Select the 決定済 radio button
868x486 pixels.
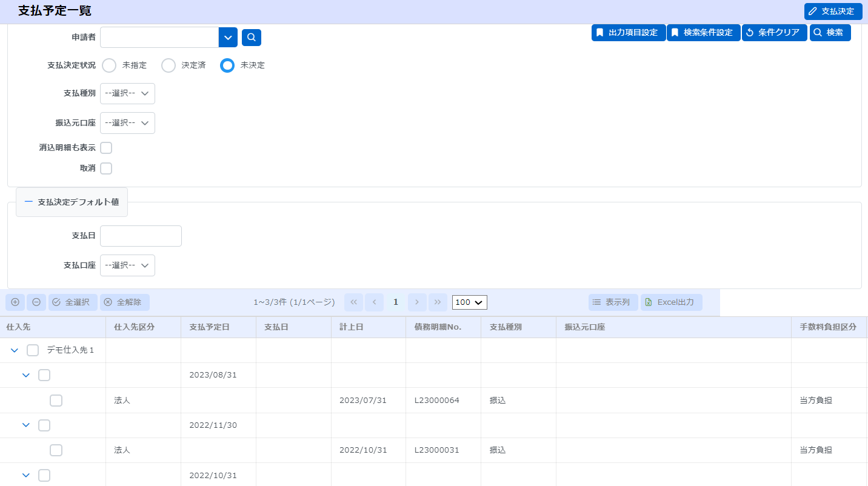pos(169,65)
